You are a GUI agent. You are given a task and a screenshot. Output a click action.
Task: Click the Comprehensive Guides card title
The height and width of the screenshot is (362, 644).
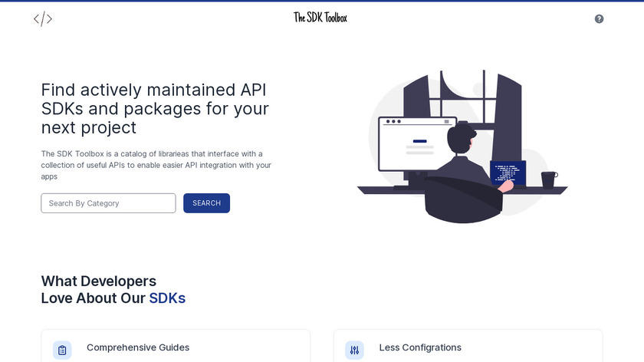click(x=138, y=347)
